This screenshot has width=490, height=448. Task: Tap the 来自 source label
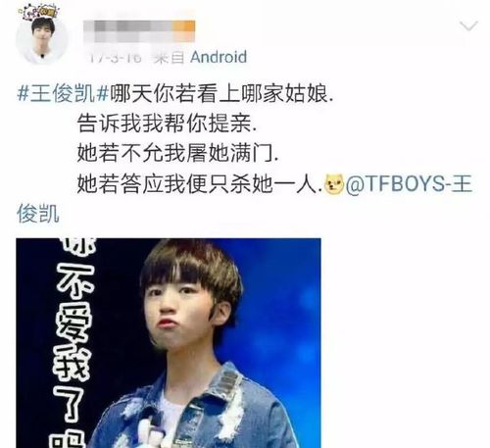pos(170,58)
